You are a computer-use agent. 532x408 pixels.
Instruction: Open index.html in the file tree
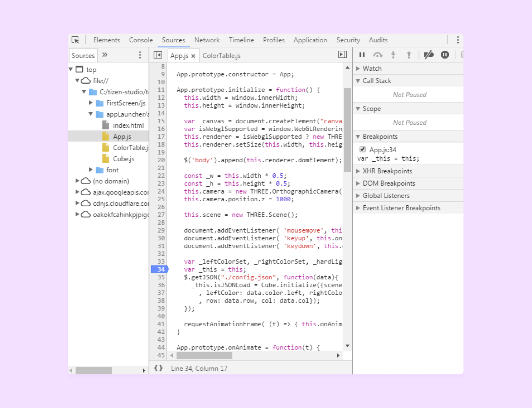point(128,125)
